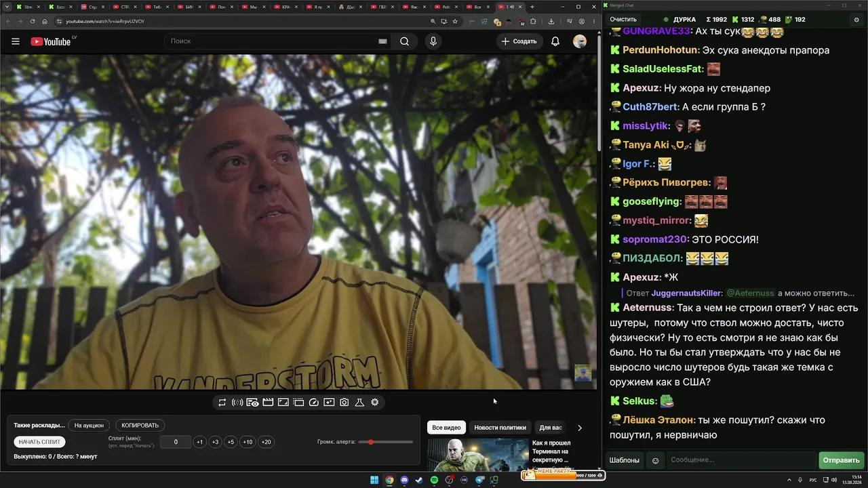Add one minute with '+1' button
This screenshot has height=488, width=868.
[199, 442]
